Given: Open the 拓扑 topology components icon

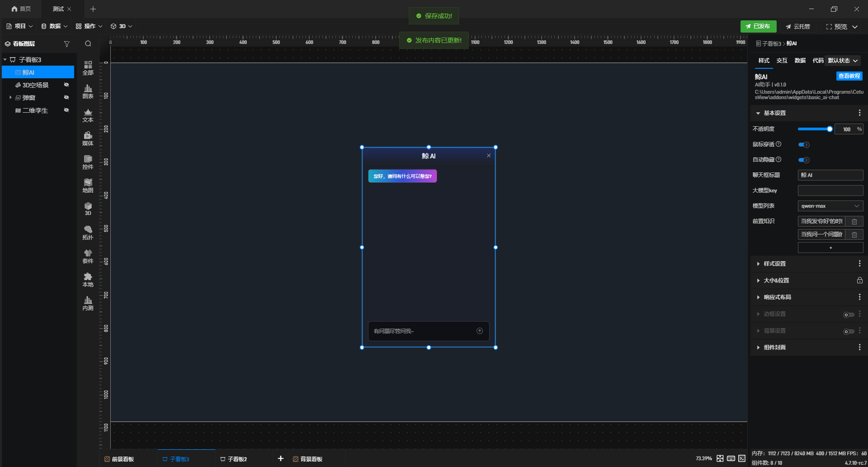Looking at the screenshot, I should [88, 233].
